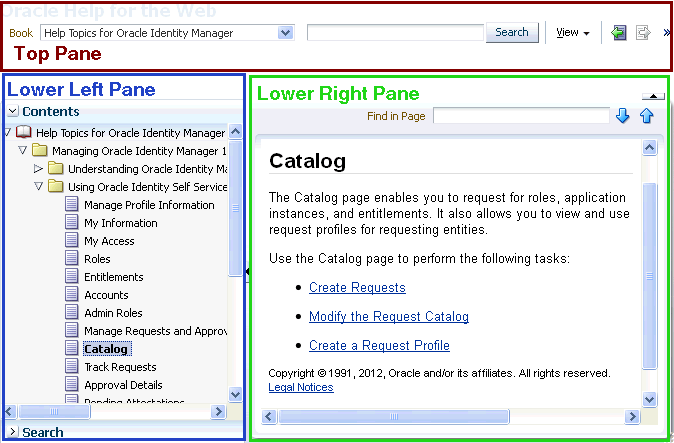Click Catalog page scroll up arrow
Viewport: 674px width, 443px height.
coord(649,147)
